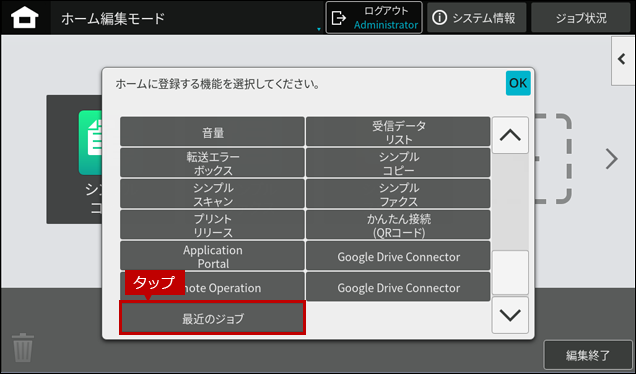Click the scrollbar thumb of function list
Viewport: 636px width, 374px height.
click(x=510, y=272)
